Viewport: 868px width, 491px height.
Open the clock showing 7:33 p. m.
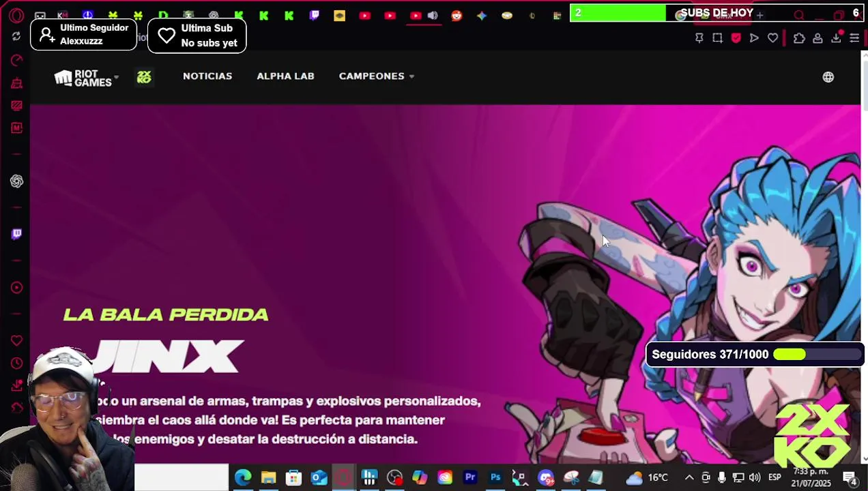(x=811, y=477)
